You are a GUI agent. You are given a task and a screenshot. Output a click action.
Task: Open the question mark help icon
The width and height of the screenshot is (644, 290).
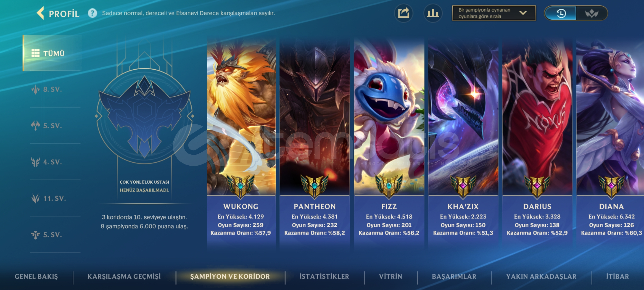tap(93, 13)
